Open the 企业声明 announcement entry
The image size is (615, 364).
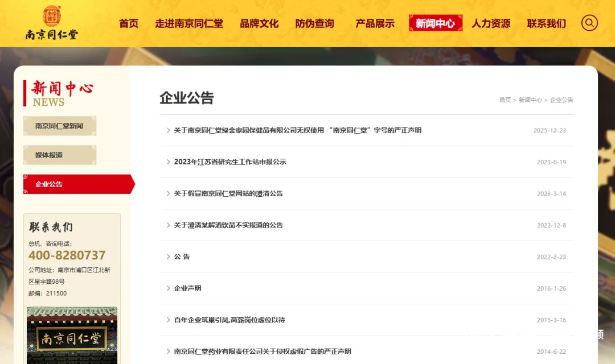187,288
